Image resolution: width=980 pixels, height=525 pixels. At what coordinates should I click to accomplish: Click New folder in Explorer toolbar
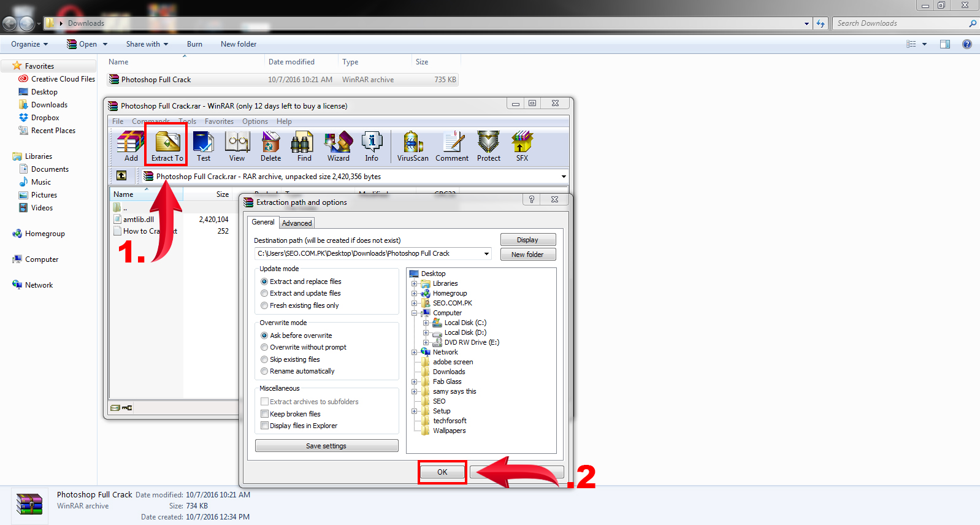[239, 44]
